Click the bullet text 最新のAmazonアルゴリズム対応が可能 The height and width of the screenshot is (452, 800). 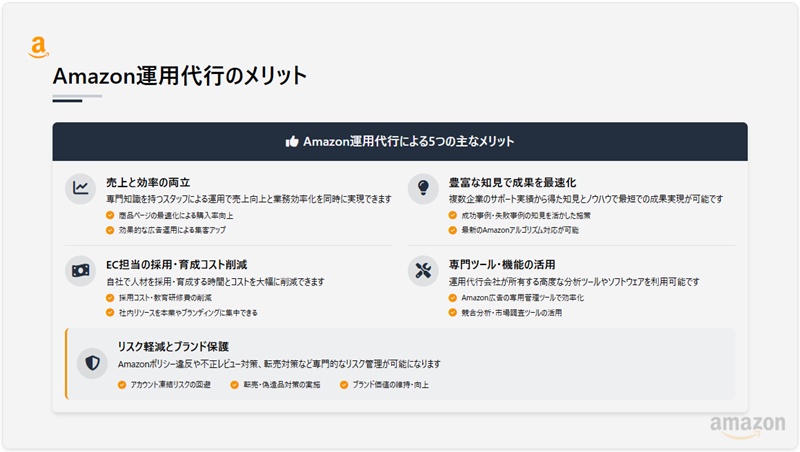[520, 230]
